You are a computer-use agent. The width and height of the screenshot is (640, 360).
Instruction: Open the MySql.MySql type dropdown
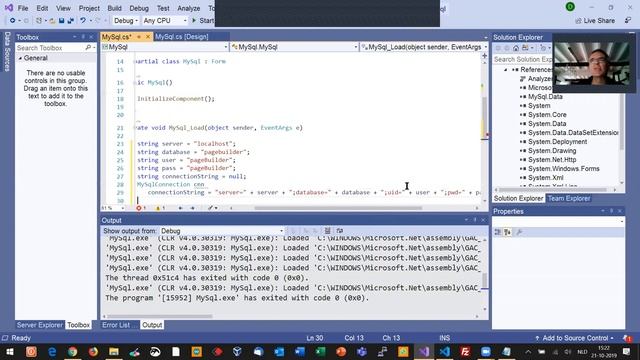pyautogui.click(x=294, y=47)
